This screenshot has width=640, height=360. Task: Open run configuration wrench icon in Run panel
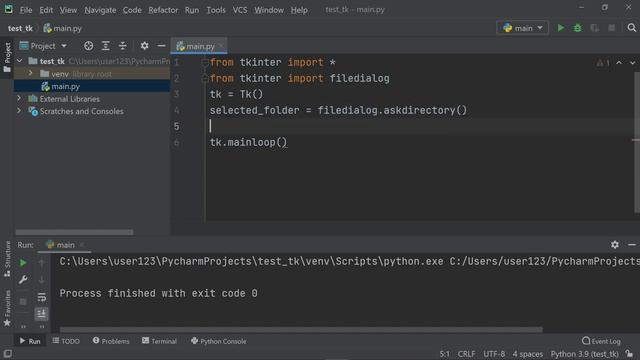23,280
